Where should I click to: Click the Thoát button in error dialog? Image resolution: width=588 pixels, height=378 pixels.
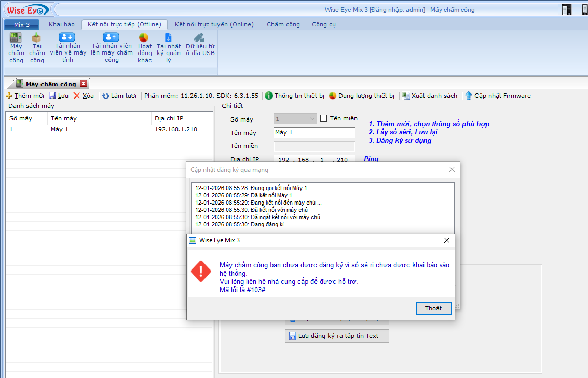pos(433,308)
